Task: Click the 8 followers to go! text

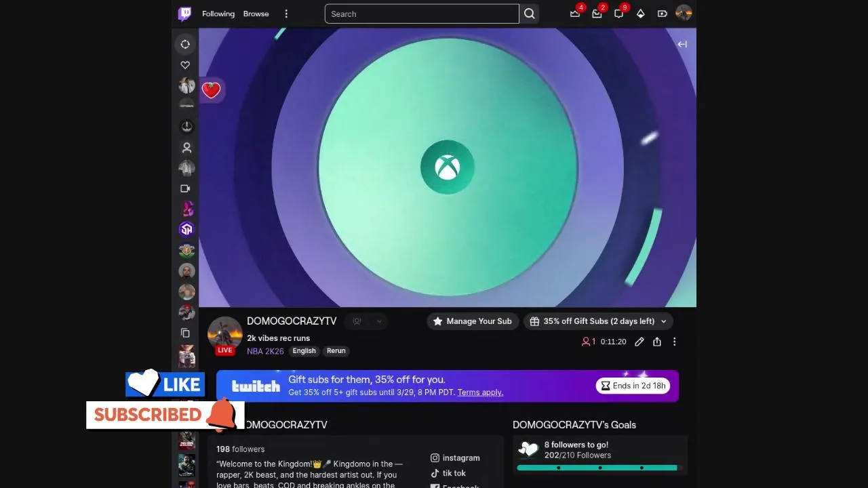Action: [x=576, y=445]
